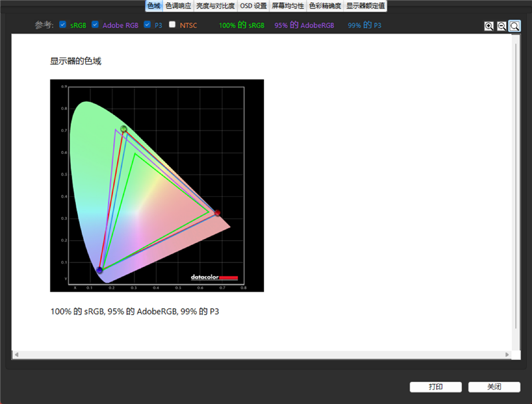Click the fit-to-window magnifier icon
Image resolution: width=532 pixels, height=404 pixels.
(515, 26)
